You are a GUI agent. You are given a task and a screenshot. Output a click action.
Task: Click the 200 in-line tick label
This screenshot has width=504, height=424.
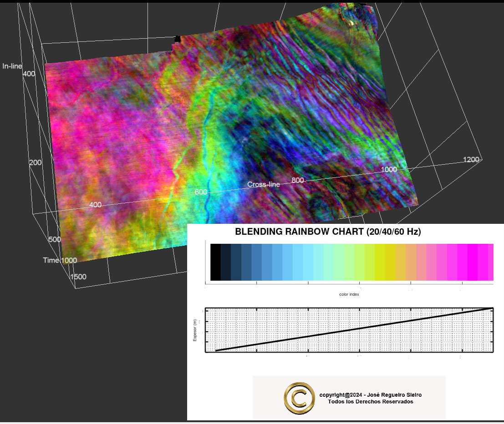(x=36, y=163)
